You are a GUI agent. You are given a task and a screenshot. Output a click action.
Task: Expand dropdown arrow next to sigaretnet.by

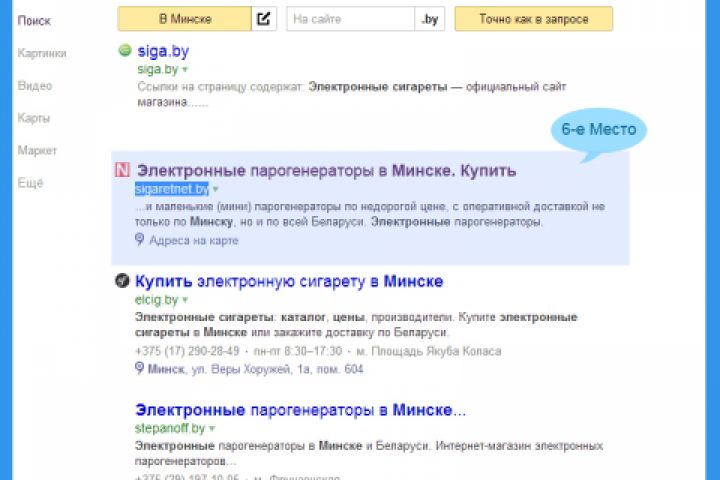point(215,189)
